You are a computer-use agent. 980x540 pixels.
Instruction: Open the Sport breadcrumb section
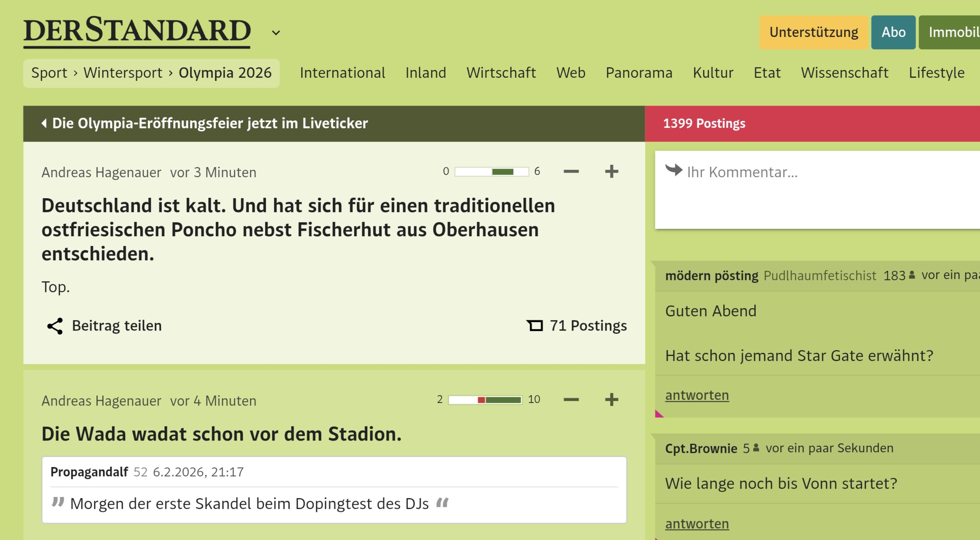(x=49, y=73)
